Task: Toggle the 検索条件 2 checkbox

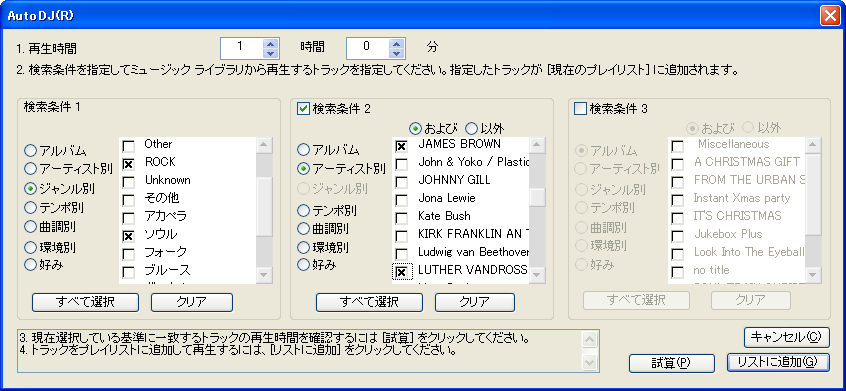Action: 304,109
